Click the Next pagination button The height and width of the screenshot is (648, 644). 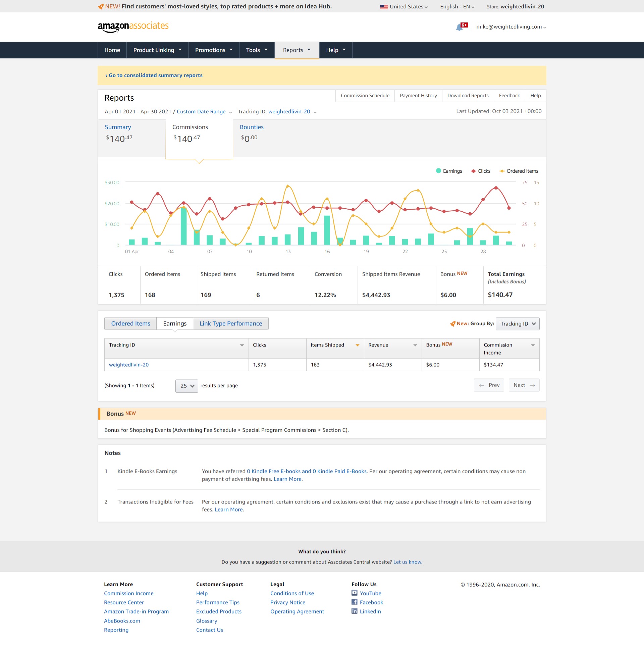coord(524,385)
